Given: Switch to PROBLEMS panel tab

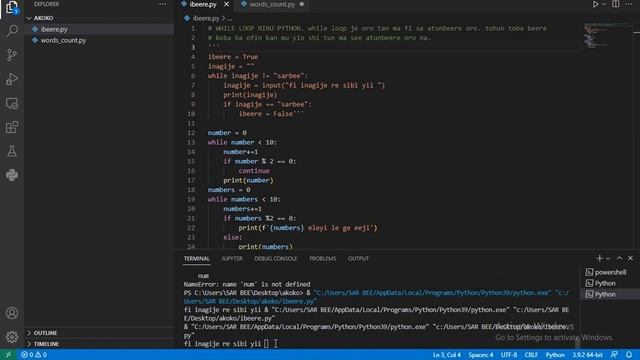Looking at the screenshot, I should (322, 258).
